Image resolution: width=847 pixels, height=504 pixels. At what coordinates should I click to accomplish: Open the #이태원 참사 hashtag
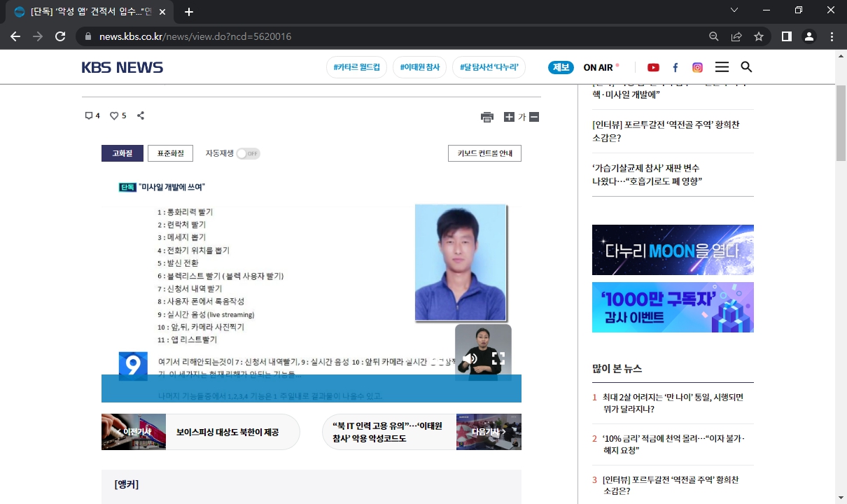pos(420,67)
